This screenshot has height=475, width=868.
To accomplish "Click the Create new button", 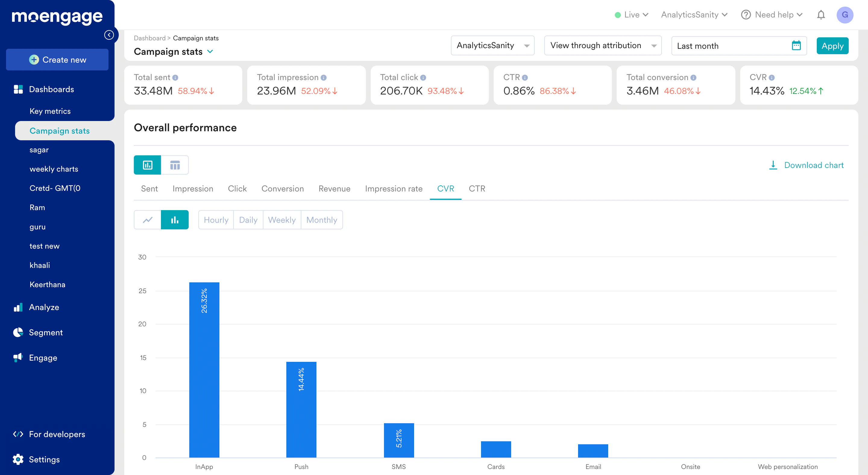I will click(x=57, y=60).
